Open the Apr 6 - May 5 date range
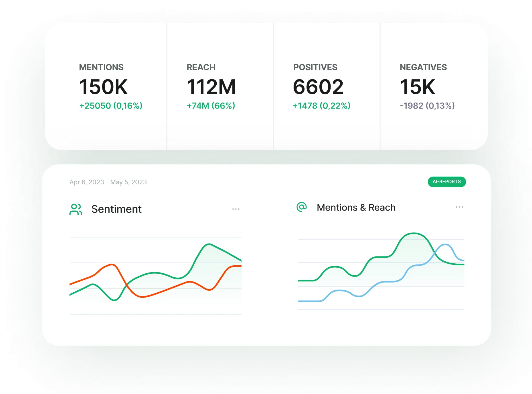 [108, 182]
